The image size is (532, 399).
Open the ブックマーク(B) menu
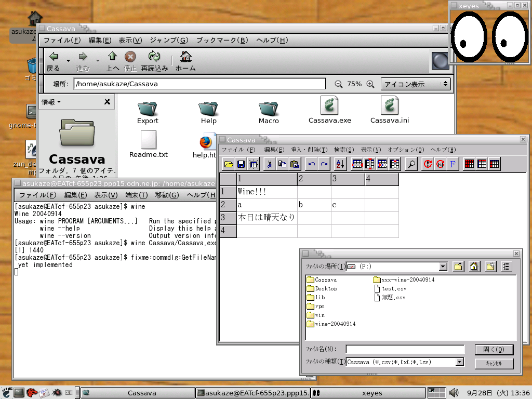[x=222, y=41]
